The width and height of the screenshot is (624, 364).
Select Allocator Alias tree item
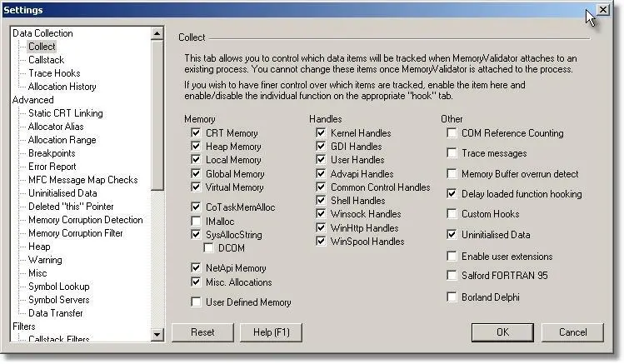(56, 127)
